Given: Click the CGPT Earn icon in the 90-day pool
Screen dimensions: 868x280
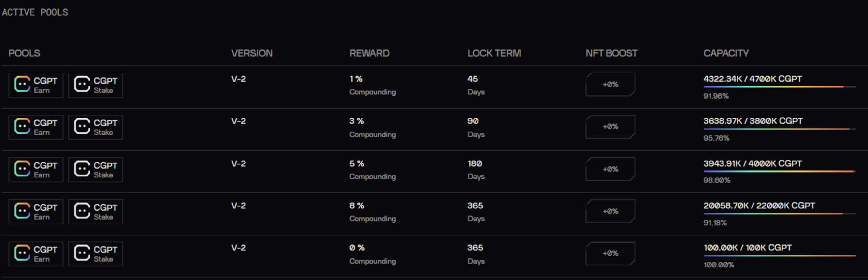Looking at the screenshot, I should 36,127.
